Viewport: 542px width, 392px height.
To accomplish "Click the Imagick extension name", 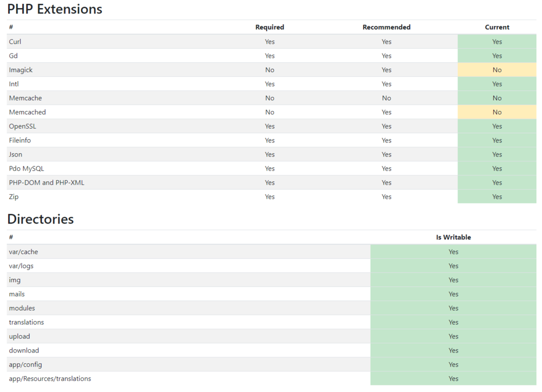I will (x=21, y=70).
